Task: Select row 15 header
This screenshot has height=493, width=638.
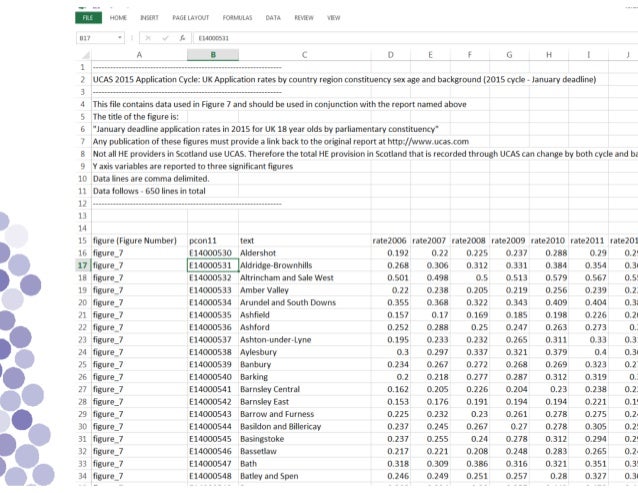Action: [x=83, y=241]
